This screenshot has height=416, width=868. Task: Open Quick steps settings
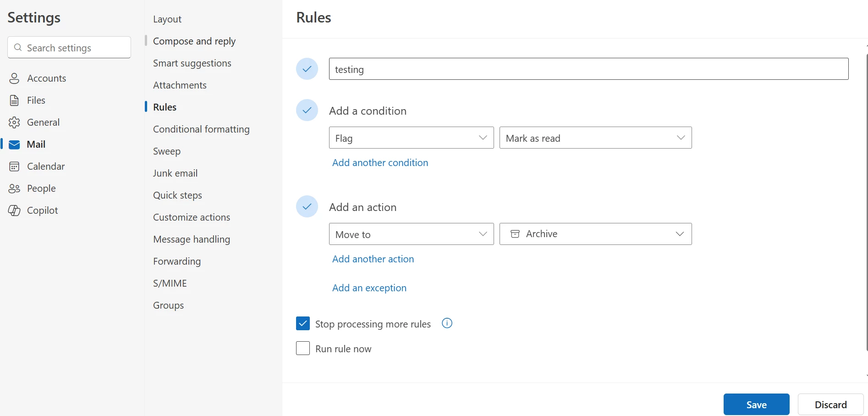click(x=177, y=195)
